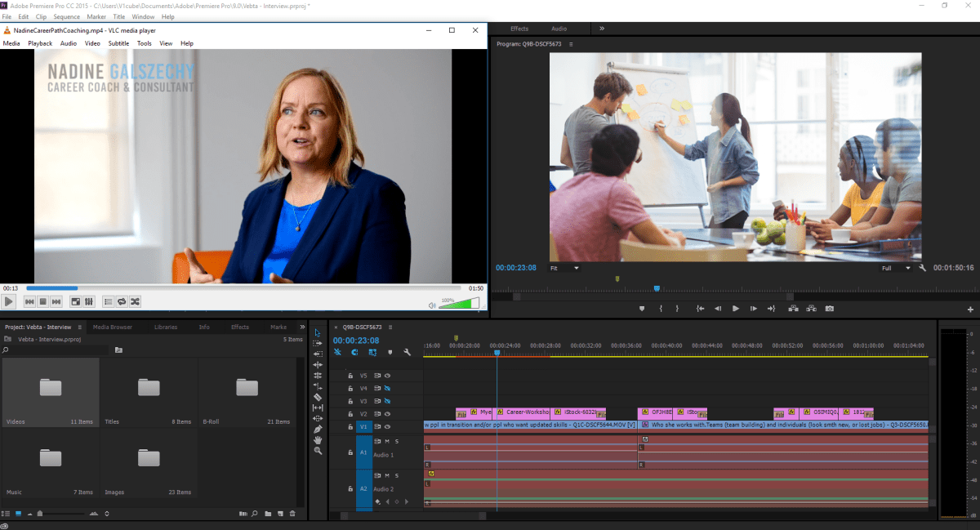Expand the Project panel tabs overflow chevron
Viewport: 980px width, 530px height.
tap(302, 327)
